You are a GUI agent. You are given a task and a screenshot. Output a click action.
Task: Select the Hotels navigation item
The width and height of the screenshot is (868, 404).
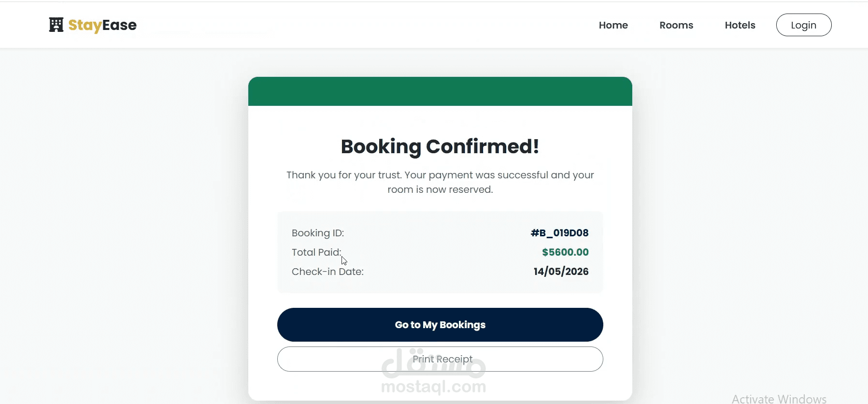740,25
